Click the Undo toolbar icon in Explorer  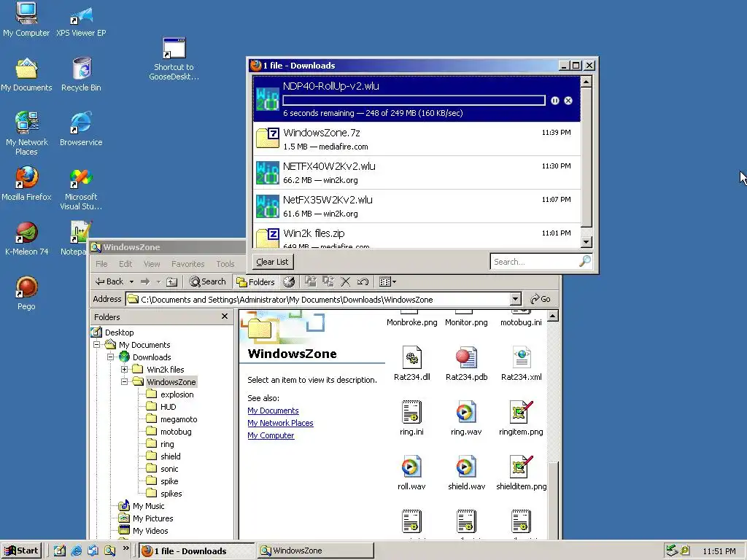(x=363, y=282)
